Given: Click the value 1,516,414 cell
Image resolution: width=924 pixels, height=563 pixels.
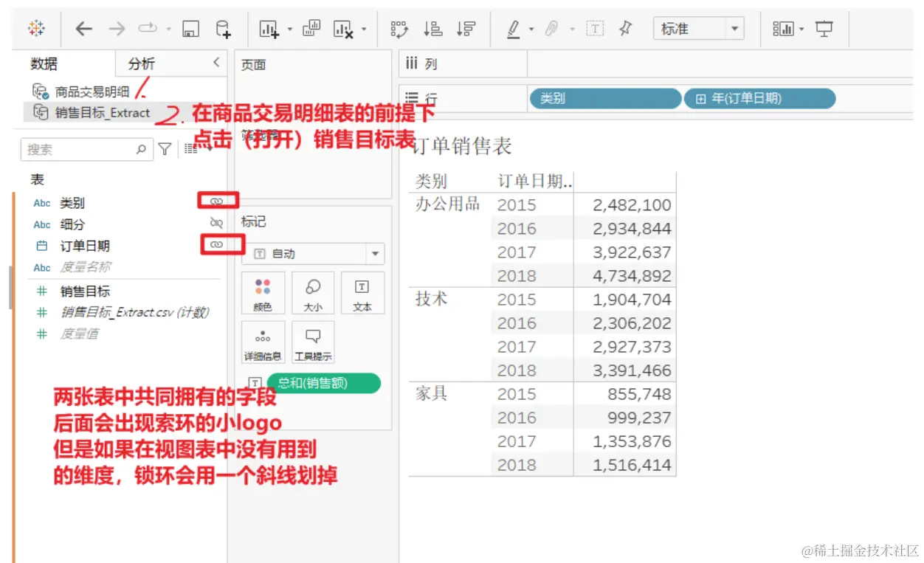Looking at the screenshot, I should coord(632,465).
